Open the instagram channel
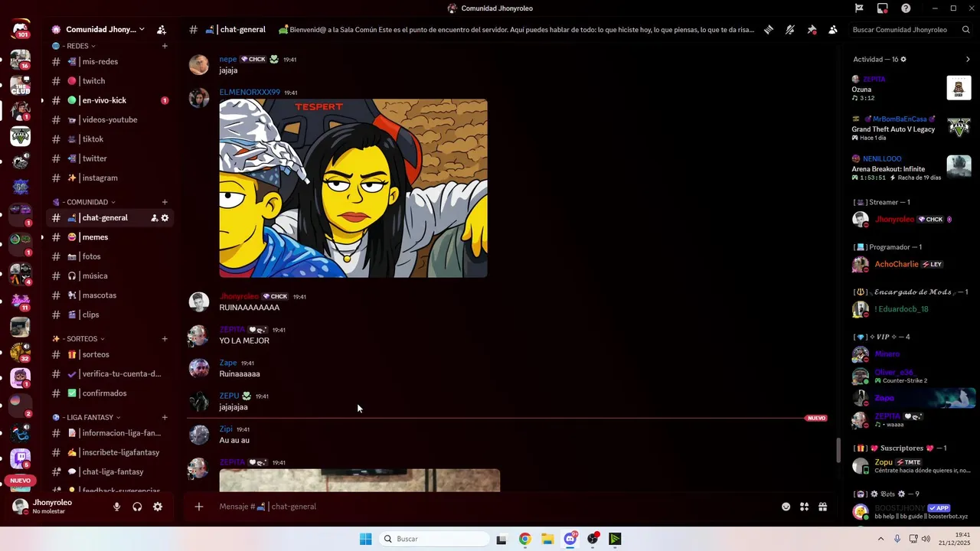 110,178
